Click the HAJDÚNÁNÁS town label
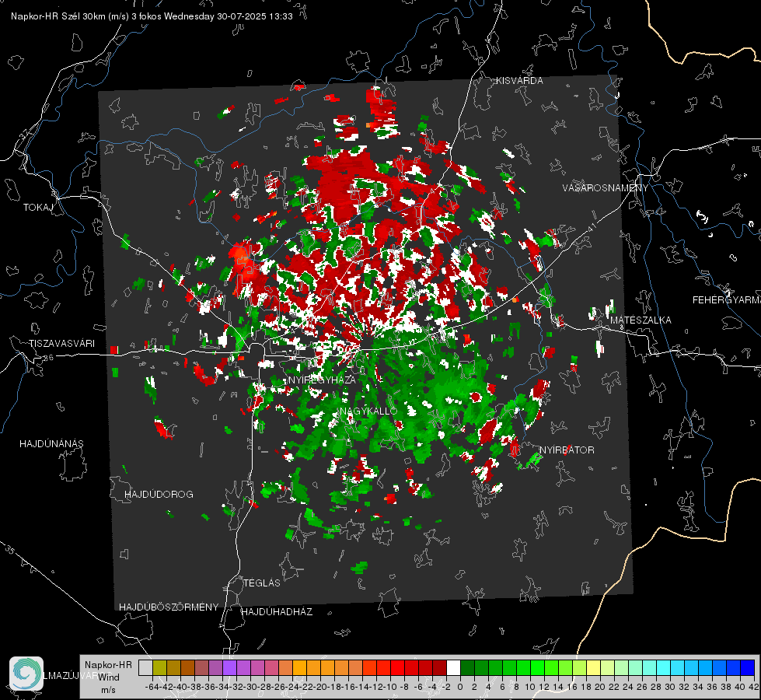 coord(51,443)
